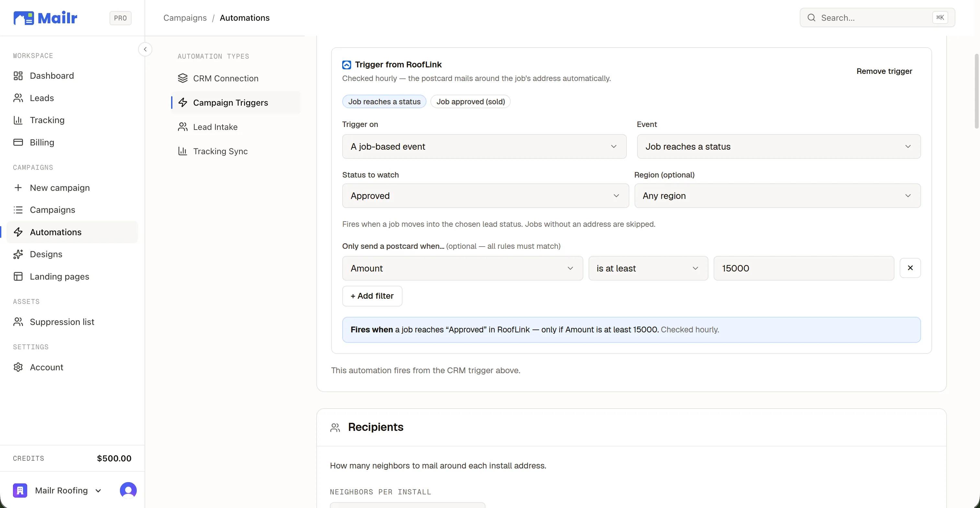Image resolution: width=980 pixels, height=508 pixels.
Task: Click the Tracking bar chart icon
Action: (x=18, y=120)
